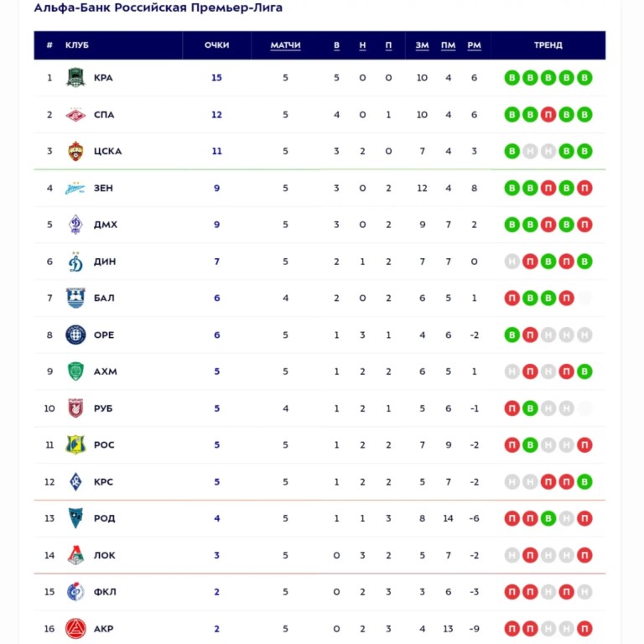Click the red П trend circle for СПА
Screen dimensions: 644x644
pyautogui.click(x=548, y=115)
